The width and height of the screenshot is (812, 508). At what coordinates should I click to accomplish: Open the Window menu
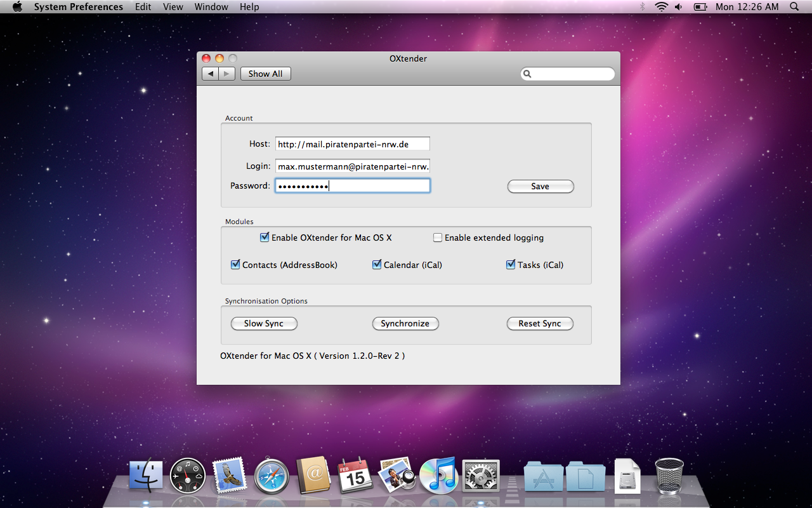point(211,7)
